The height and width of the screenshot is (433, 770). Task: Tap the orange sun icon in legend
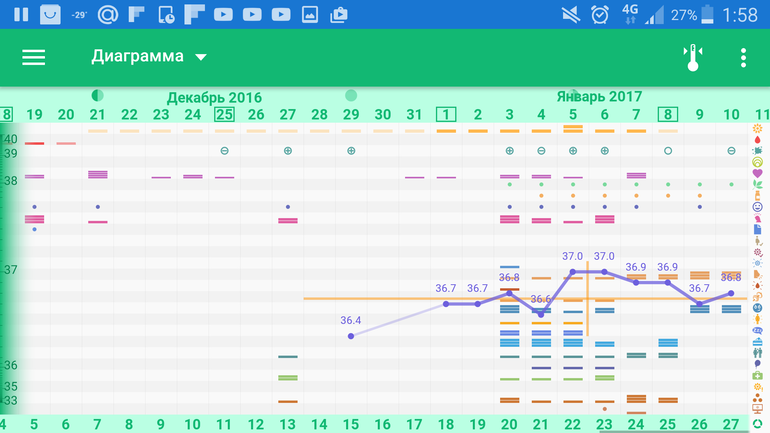tap(757, 129)
